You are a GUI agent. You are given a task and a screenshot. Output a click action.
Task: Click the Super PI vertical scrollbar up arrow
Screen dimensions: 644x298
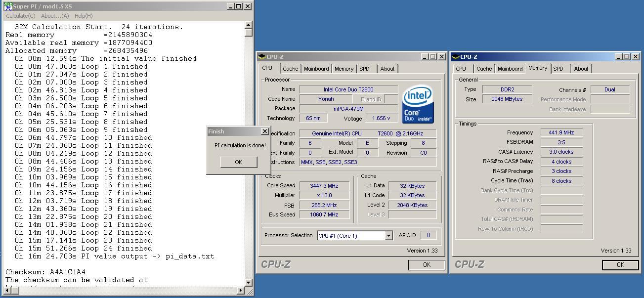[x=249, y=25]
